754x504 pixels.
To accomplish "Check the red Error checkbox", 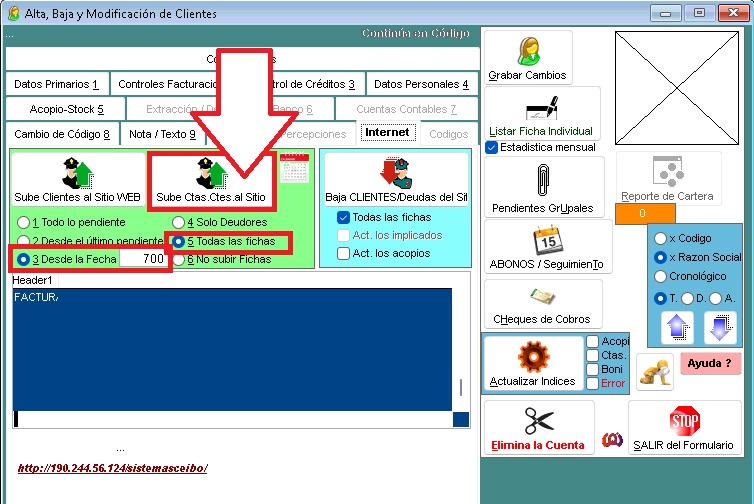I will [592, 383].
